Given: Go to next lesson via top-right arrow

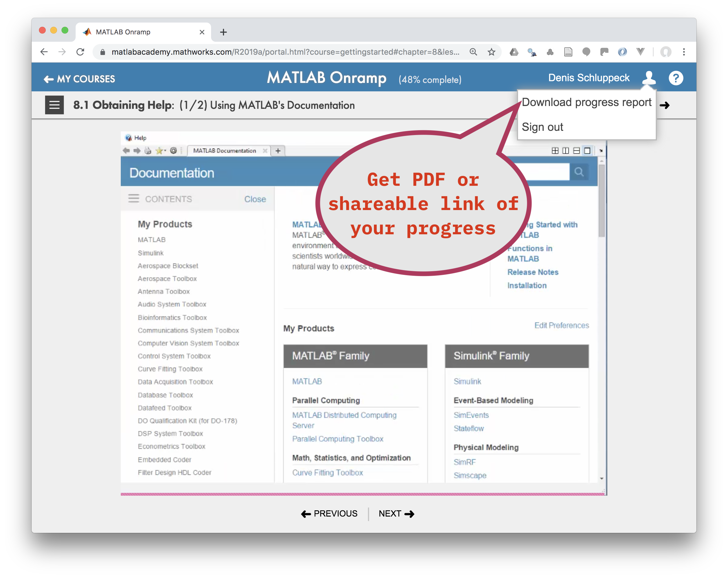Looking at the screenshot, I should tap(665, 105).
